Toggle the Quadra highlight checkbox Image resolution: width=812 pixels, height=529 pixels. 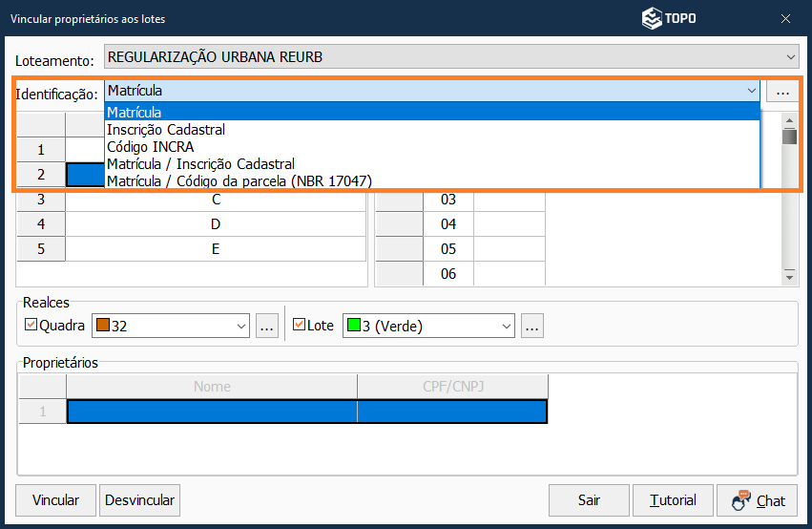click(31, 326)
